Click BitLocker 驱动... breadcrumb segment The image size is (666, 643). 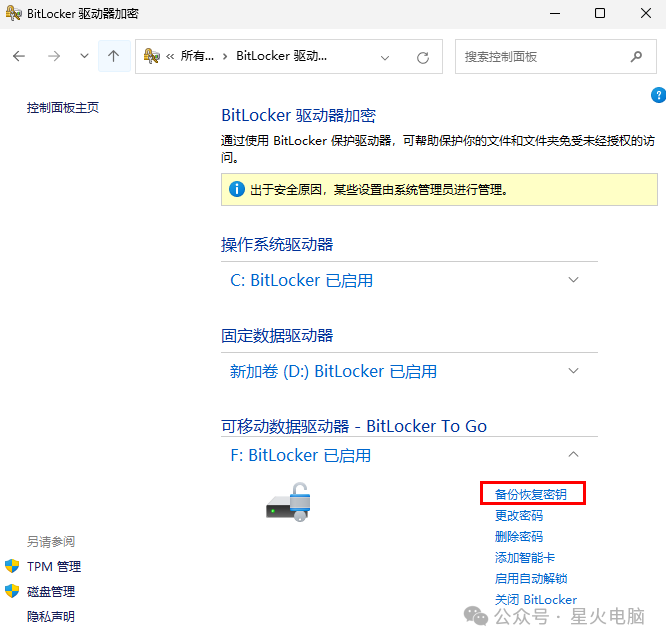point(282,56)
